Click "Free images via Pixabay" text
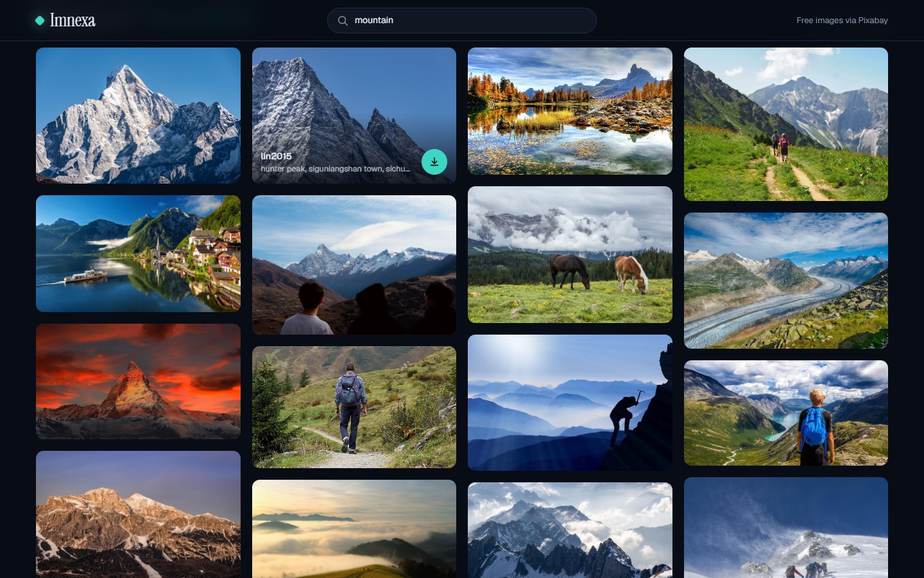 [x=842, y=21]
